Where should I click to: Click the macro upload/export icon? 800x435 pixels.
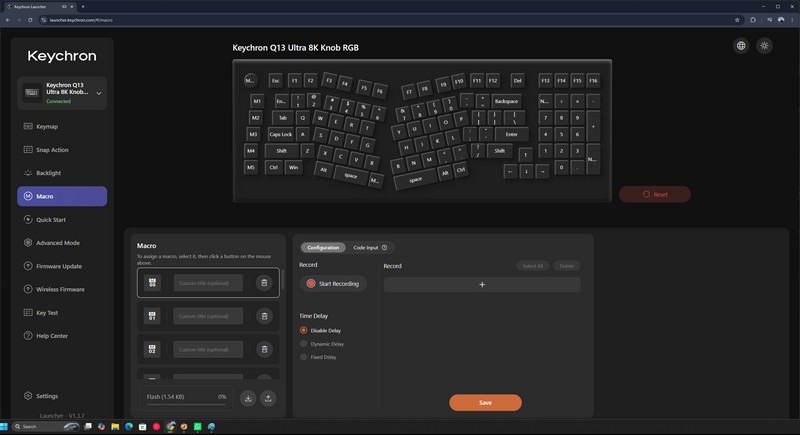268,398
